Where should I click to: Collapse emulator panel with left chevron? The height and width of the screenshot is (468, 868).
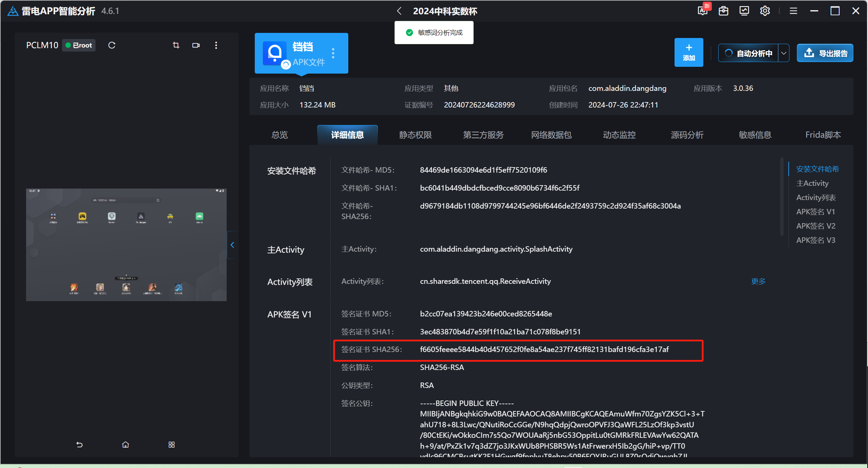(x=232, y=245)
